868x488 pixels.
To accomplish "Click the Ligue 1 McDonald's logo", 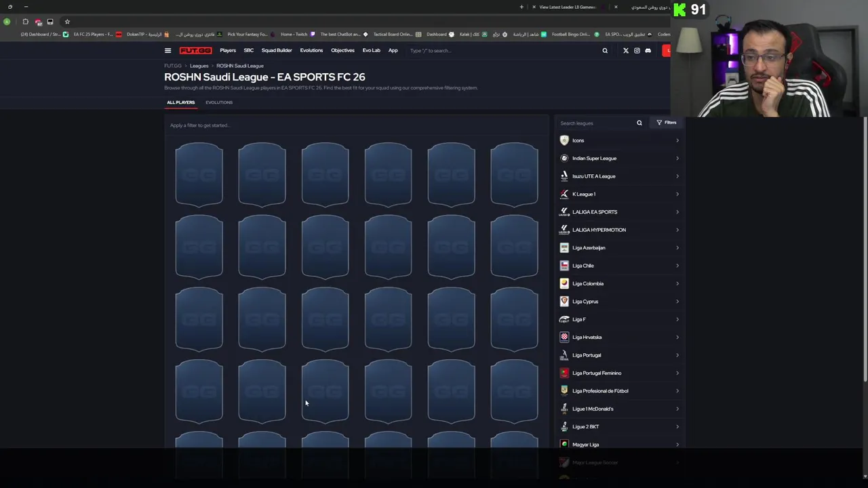I will (x=564, y=409).
